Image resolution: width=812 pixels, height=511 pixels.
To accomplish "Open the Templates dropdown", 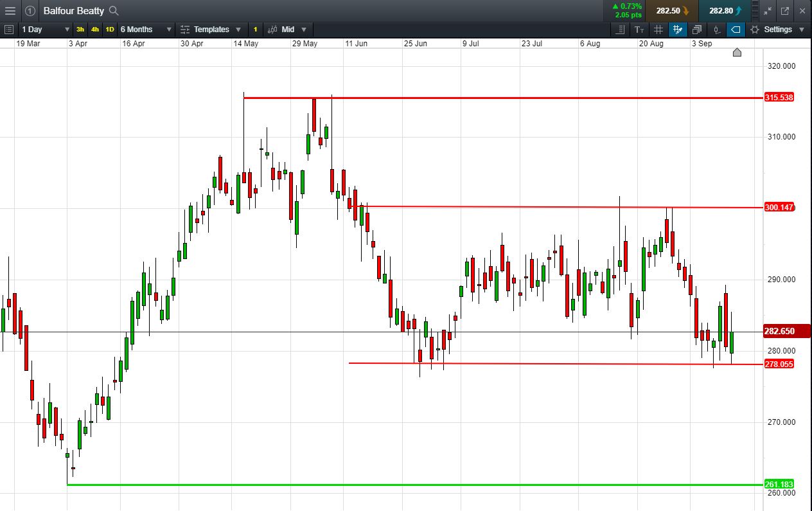I will click(x=211, y=30).
